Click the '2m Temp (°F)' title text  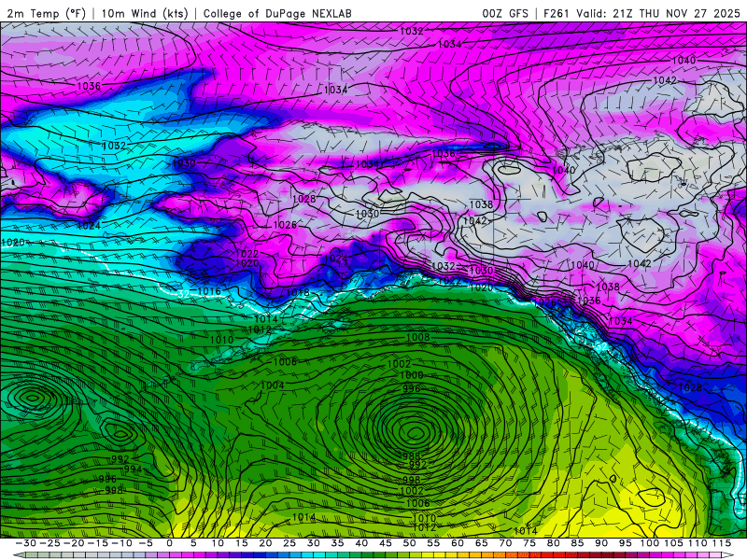click(x=46, y=13)
